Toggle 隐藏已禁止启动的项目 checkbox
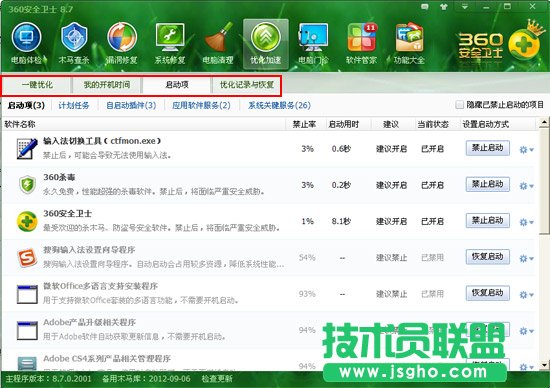Screen dimensions: 550x388 coord(459,105)
